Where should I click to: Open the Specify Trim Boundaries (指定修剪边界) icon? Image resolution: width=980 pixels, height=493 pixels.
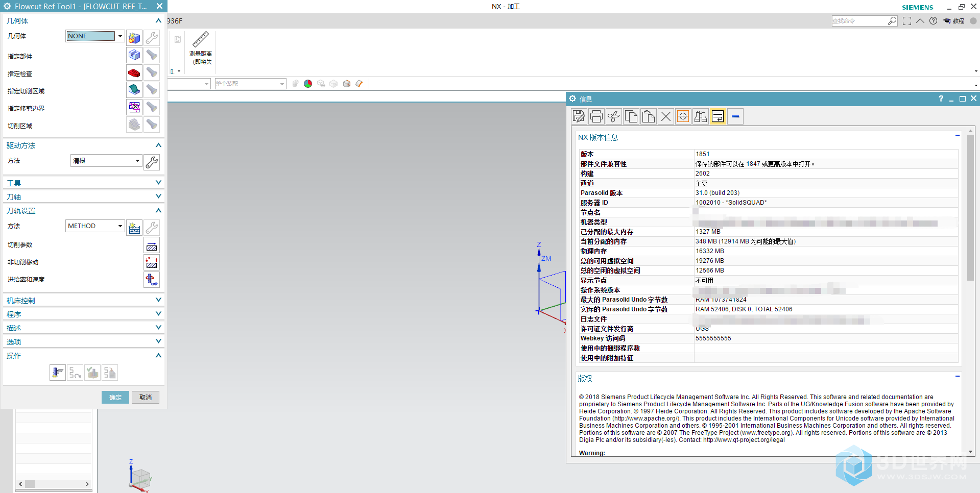(x=134, y=107)
